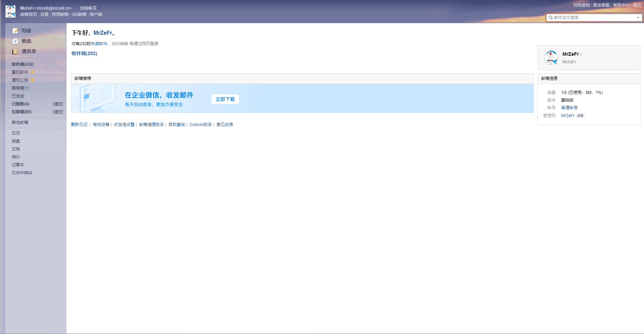Click 联系客服 in top-right header
Viewport: 644px width, 334px height.
tap(601, 5)
